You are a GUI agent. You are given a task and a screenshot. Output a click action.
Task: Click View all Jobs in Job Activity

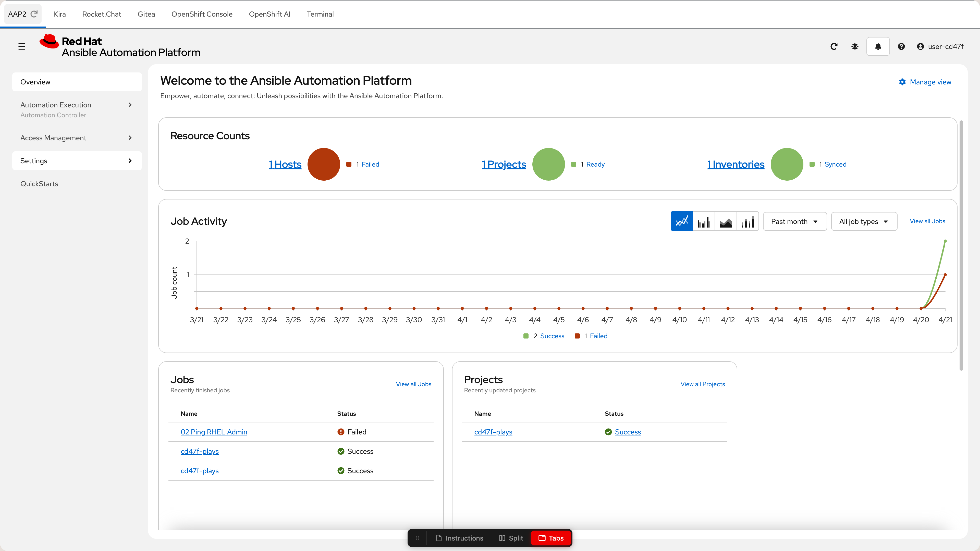(x=927, y=221)
